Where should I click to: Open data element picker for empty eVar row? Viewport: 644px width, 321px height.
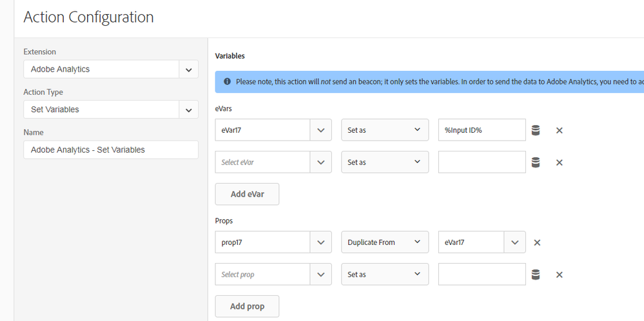(x=536, y=162)
